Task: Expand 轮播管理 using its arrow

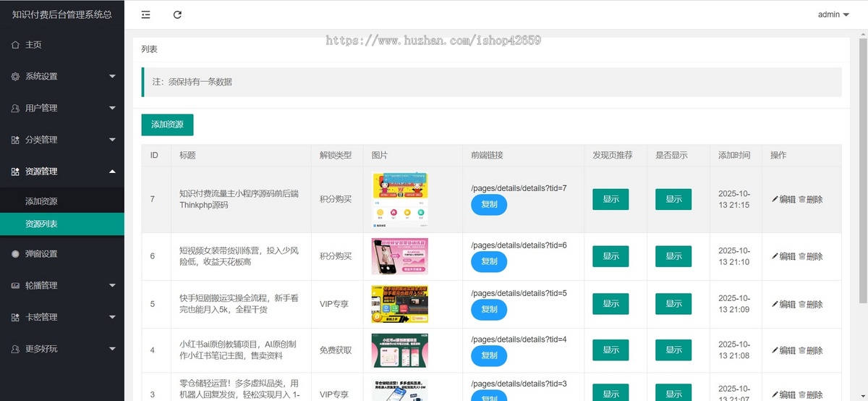Action: tap(112, 285)
